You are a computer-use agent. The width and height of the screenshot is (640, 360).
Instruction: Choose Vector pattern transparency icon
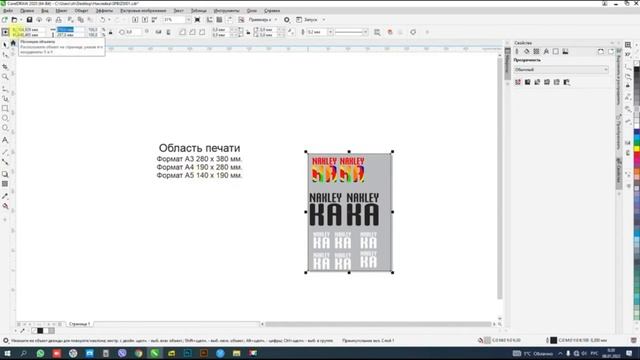(547, 82)
